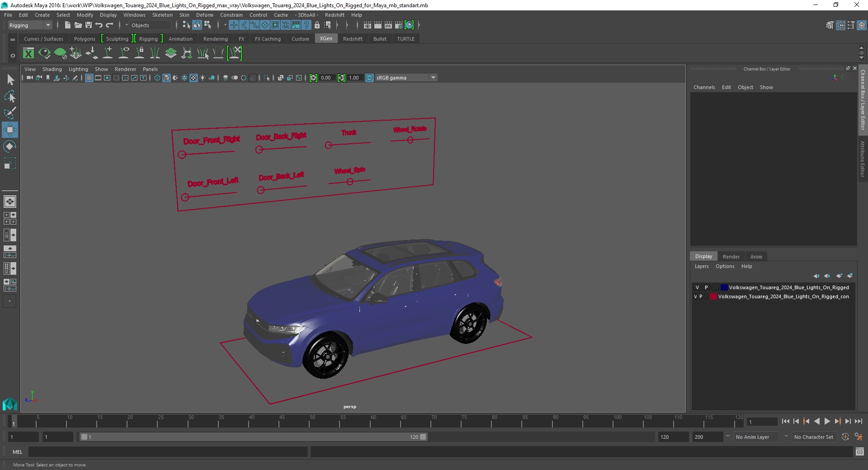868x470 pixels.
Task: Activate the Move tool in toolbox
Action: (10, 130)
